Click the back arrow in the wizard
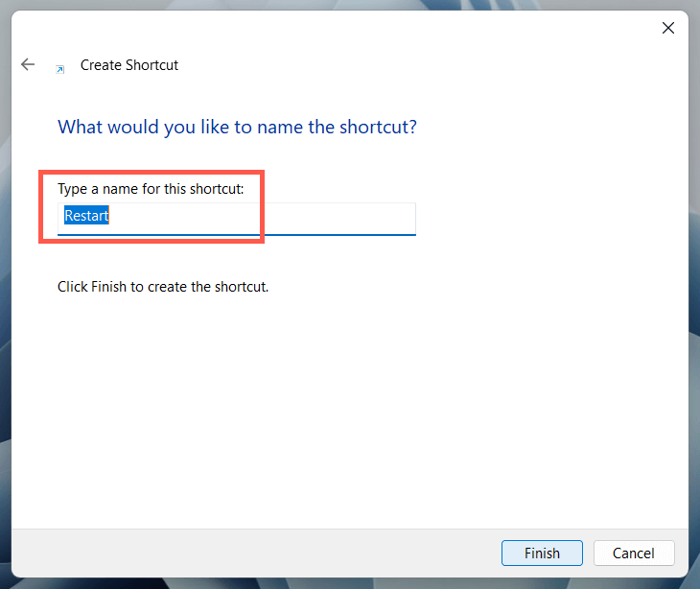This screenshot has height=589, width=700. (28, 65)
